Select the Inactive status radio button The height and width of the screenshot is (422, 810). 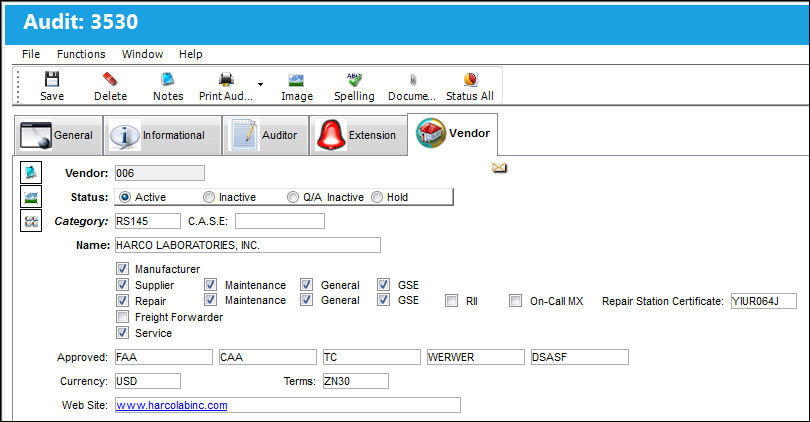tap(209, 197)
